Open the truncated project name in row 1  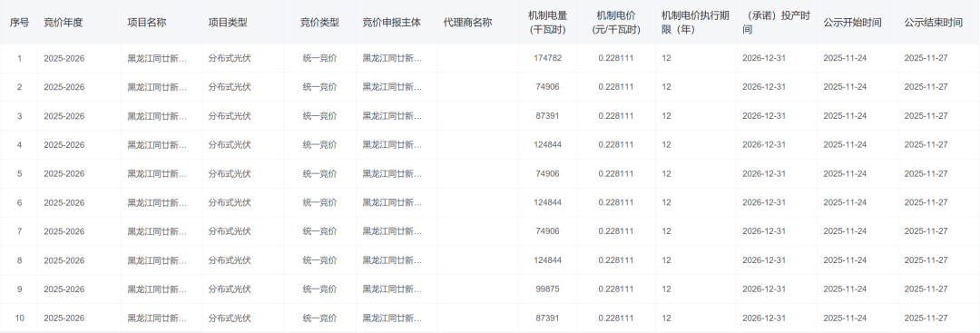[x=157, y=58]
